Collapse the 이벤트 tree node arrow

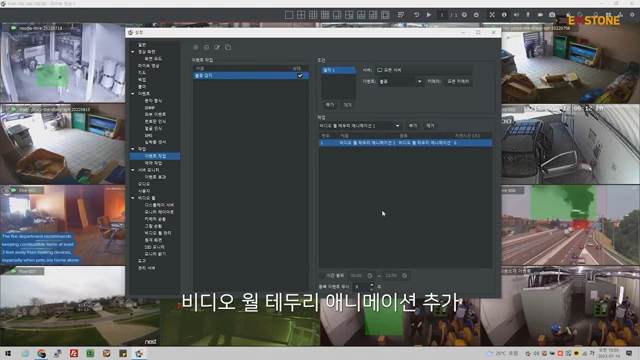point(133,94)
